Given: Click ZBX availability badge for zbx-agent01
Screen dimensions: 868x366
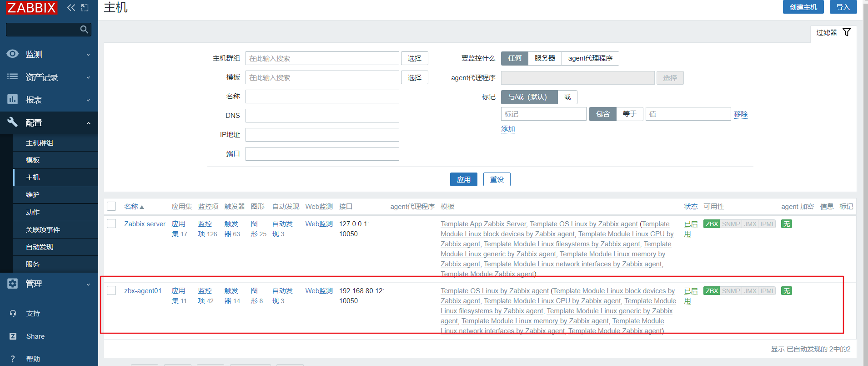Looking at the screenshot, I should [x=712, y=291].
